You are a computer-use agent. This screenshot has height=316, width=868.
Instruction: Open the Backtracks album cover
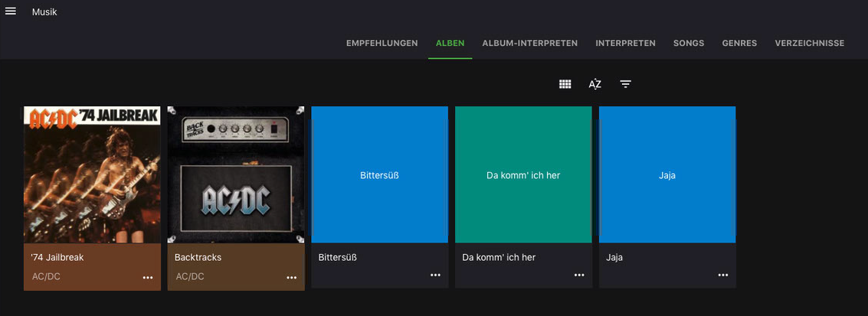point(236,174)
